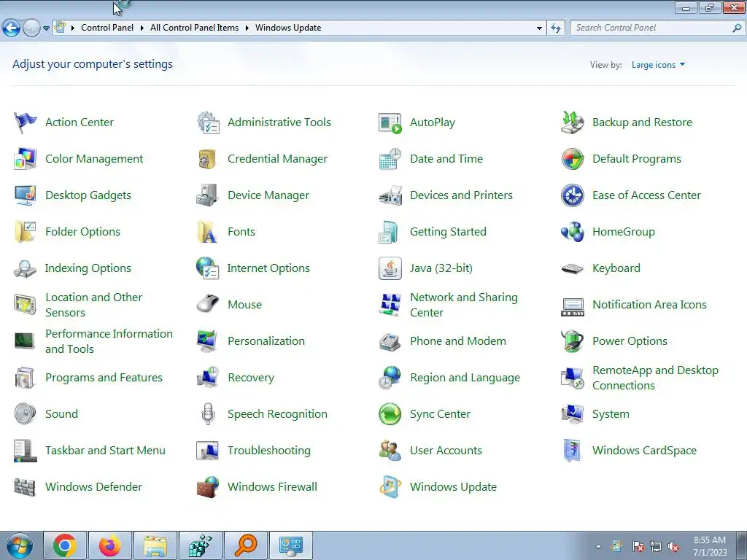Open Location and Other Sensors link
The image size is (747, 560).
[94, 305]
